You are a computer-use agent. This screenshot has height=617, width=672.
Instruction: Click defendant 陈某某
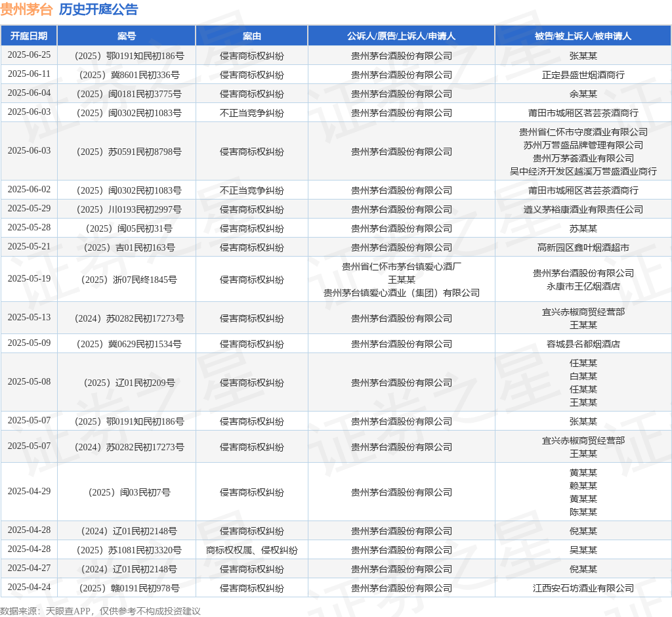(x=583, y=512)
